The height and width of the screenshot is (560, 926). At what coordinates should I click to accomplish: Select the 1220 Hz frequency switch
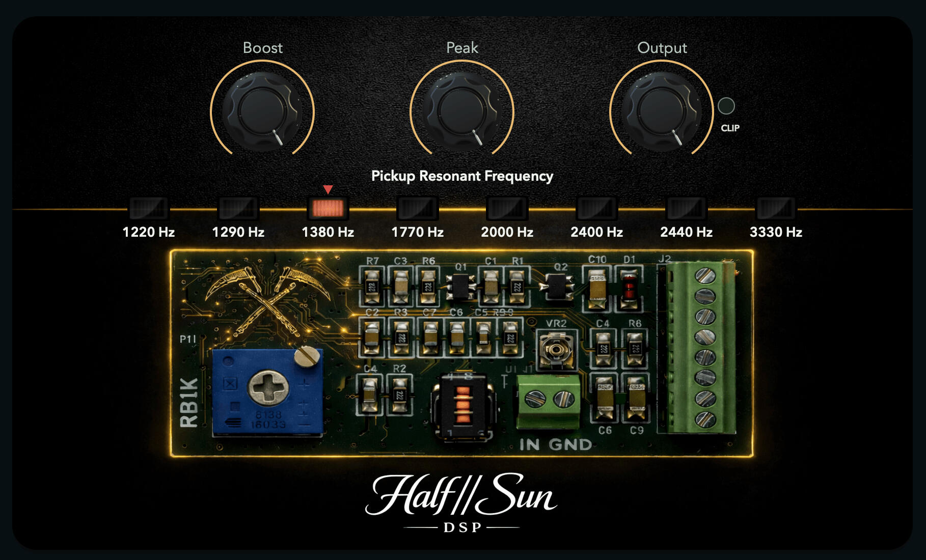(x=149, y=208)
